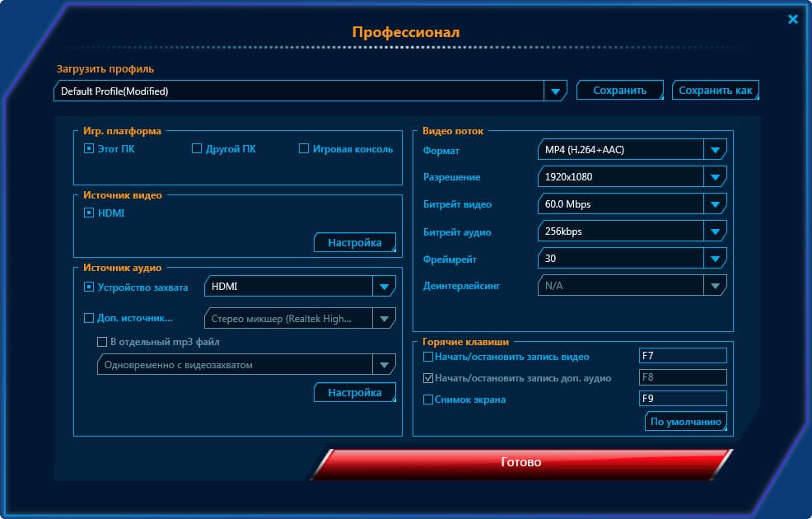This screenshot has height=519, width=812.
Task: Toggle the HDMI video source checkbox
Action: (89, 213)
